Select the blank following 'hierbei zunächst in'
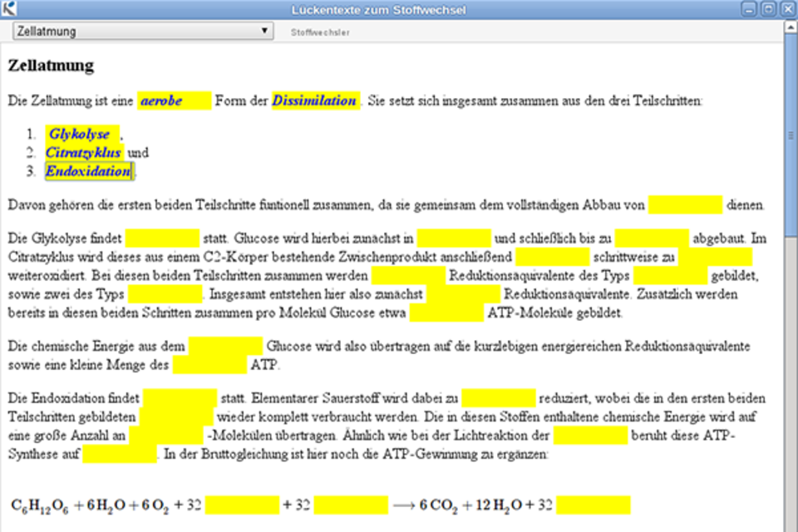The width and height of the screenshot is (798, 532). (x=454, y=239)
